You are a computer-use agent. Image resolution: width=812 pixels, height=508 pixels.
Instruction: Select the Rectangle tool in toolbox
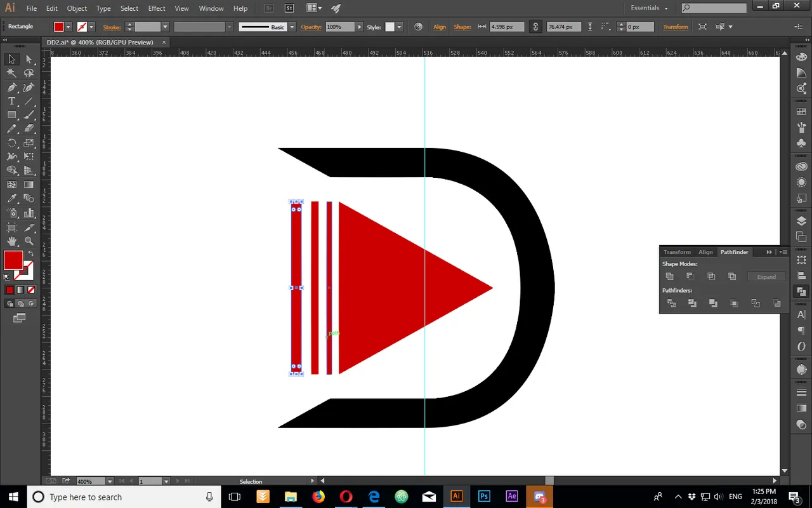click(x=11, y=115)
